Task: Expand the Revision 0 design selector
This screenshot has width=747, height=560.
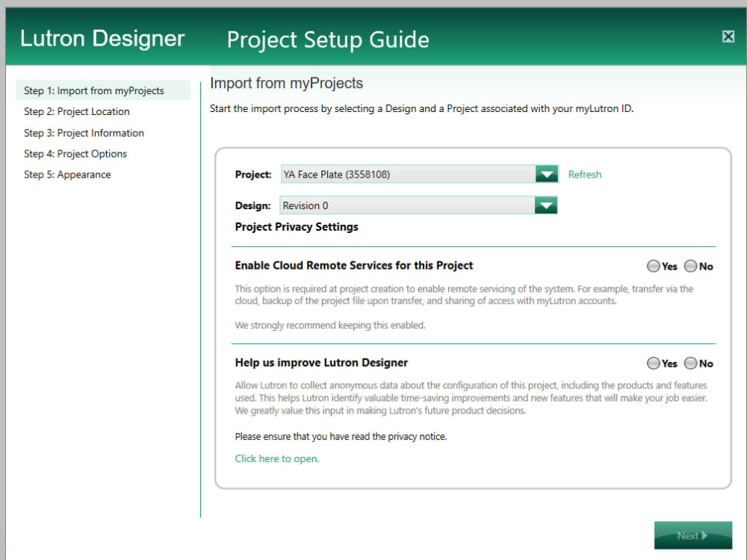Action: [547, 205]
